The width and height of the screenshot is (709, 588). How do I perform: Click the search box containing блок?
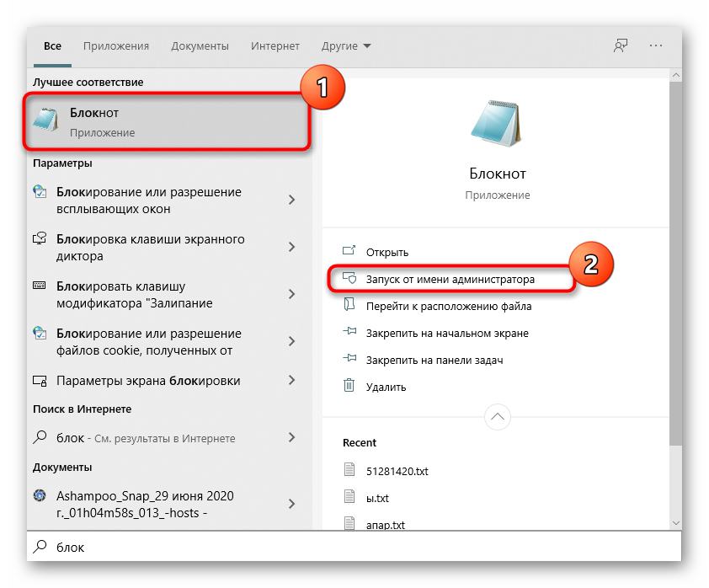click(354, 547)
